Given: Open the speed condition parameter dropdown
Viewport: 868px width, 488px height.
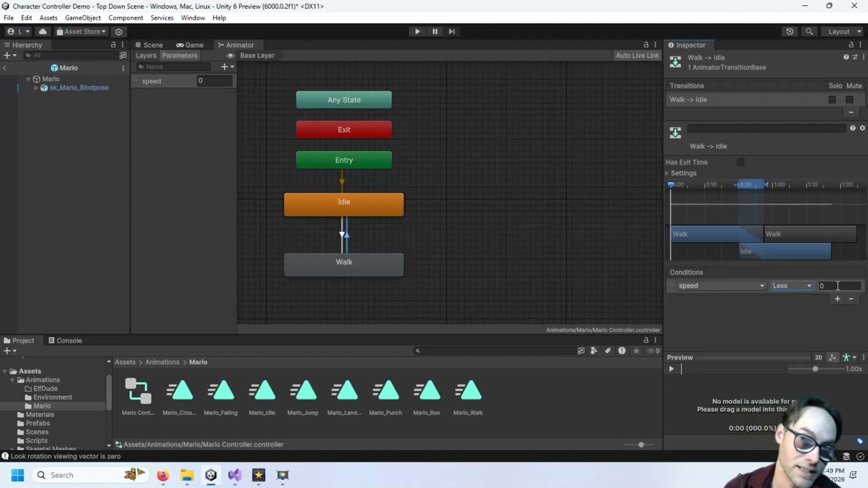Looking at the screenshot, I should tap(722, 285).
